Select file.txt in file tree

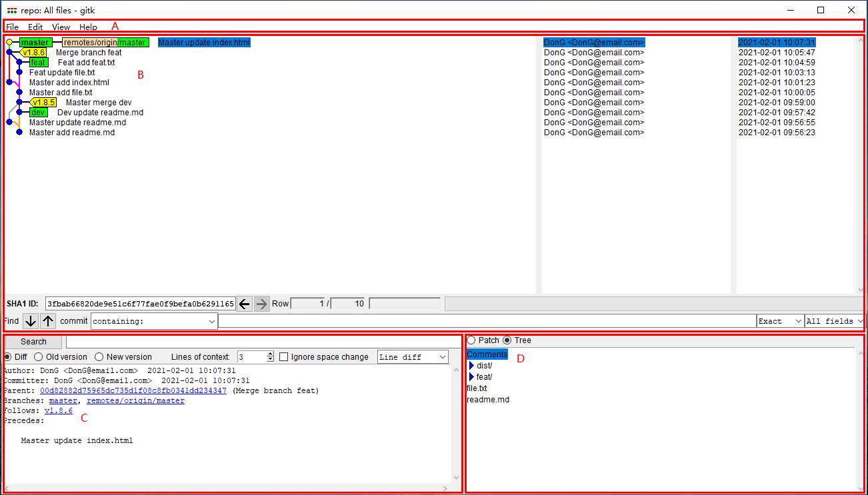coord(477,388)
